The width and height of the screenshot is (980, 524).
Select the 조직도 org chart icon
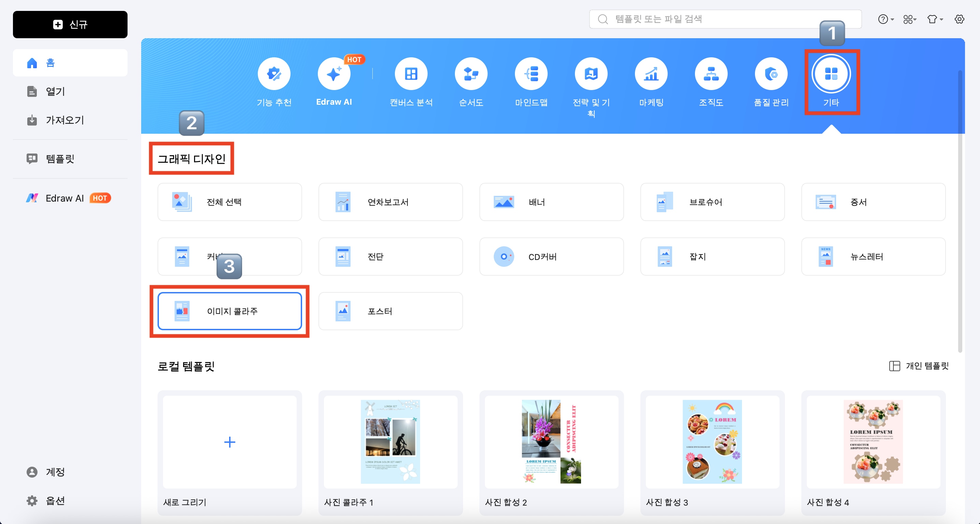711,73
